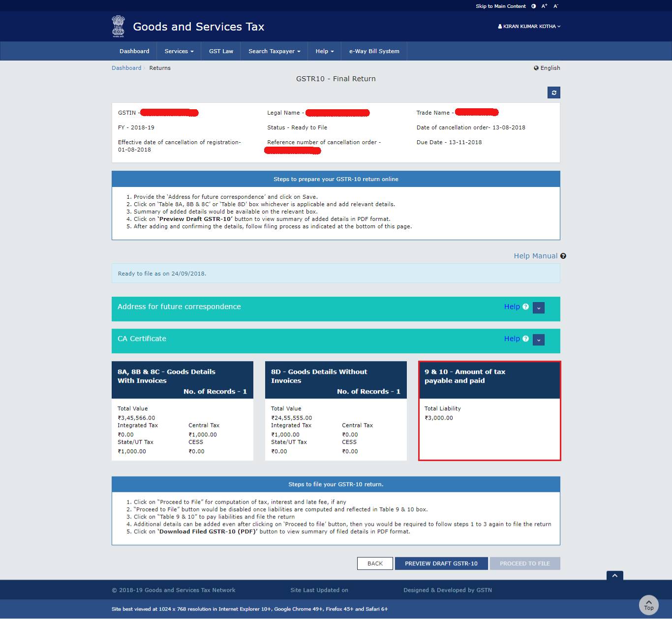Decrease font size using A- icon
The height and width of the screenshot is (619, 672).
tap(555, 6)
